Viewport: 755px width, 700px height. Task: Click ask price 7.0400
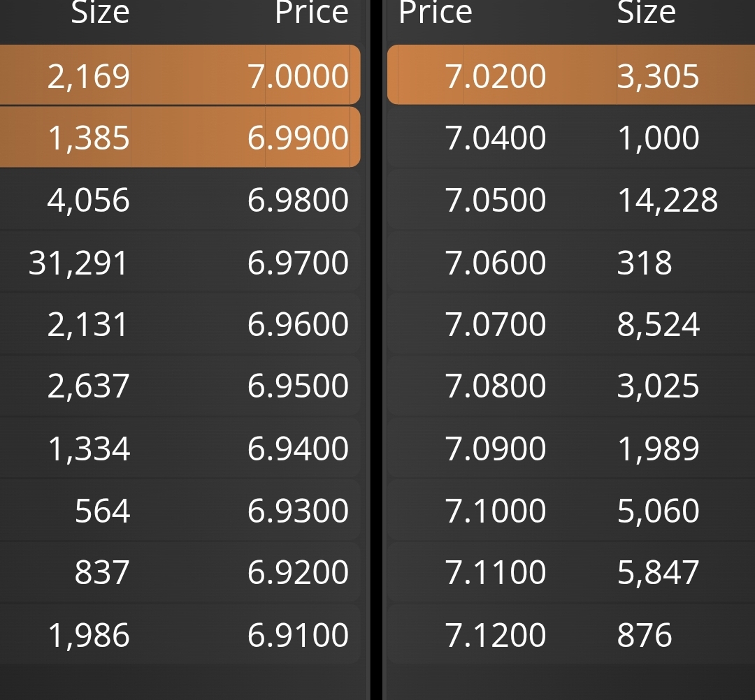coord(496,138)
